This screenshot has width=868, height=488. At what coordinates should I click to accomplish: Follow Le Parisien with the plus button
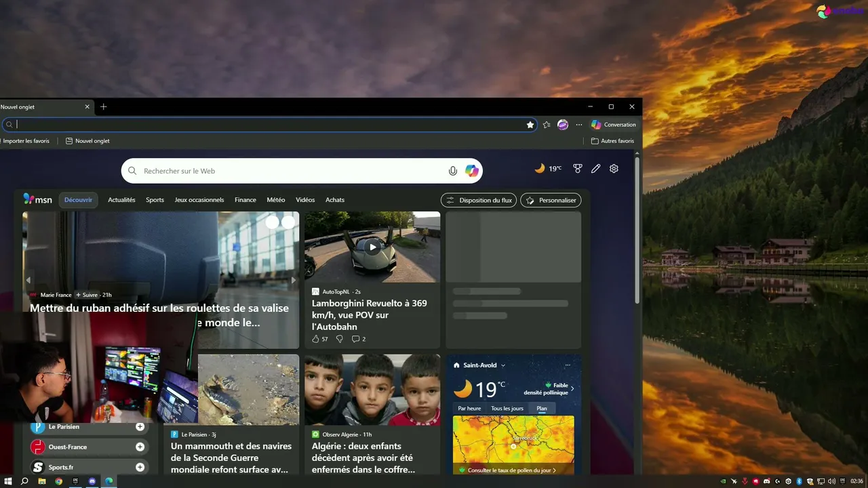(x=140, y=426)
